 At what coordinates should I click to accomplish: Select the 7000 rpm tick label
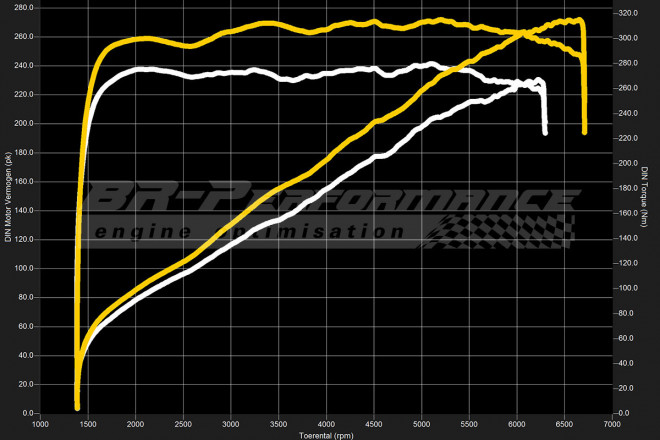tap(611, 424)
